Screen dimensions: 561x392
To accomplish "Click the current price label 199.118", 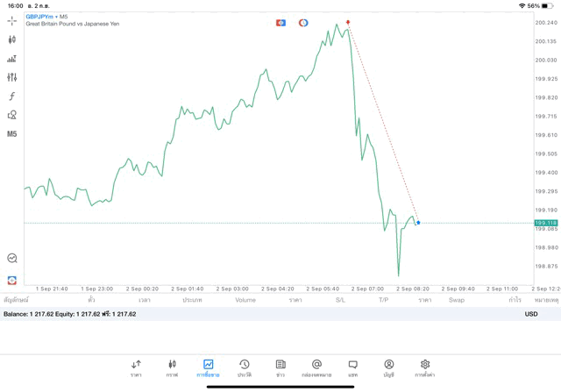I will click(x=546, y=224).
